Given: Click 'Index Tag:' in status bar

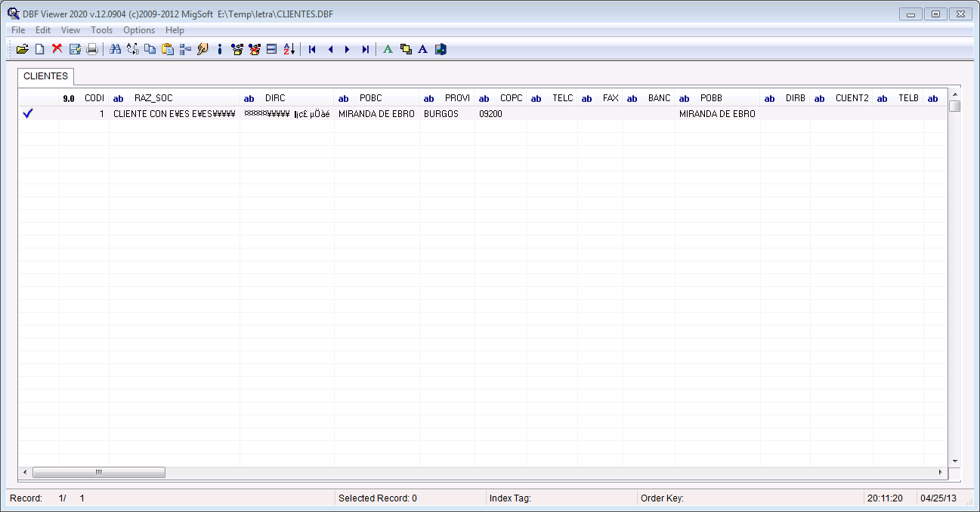Looking at the screenshot, I should pyautogui.click(x=510, y=498).
